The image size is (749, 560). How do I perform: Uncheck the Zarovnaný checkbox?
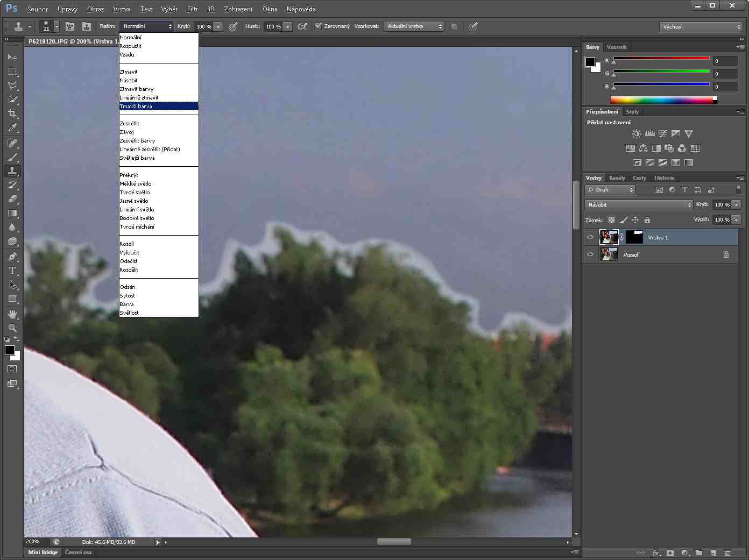[x=319, y=26]
